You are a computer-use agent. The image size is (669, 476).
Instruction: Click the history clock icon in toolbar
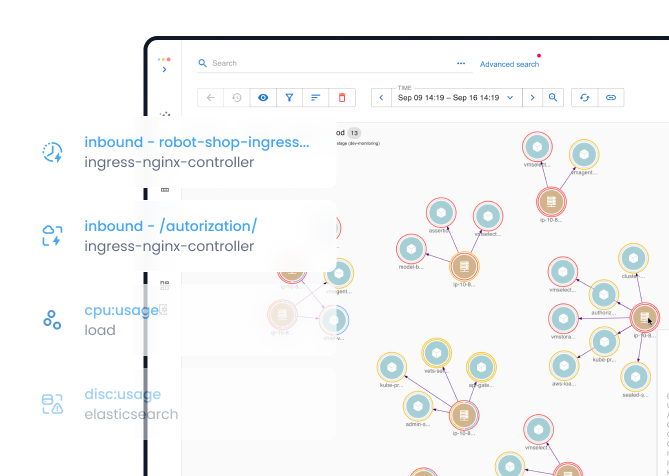(x=237, y=98)
